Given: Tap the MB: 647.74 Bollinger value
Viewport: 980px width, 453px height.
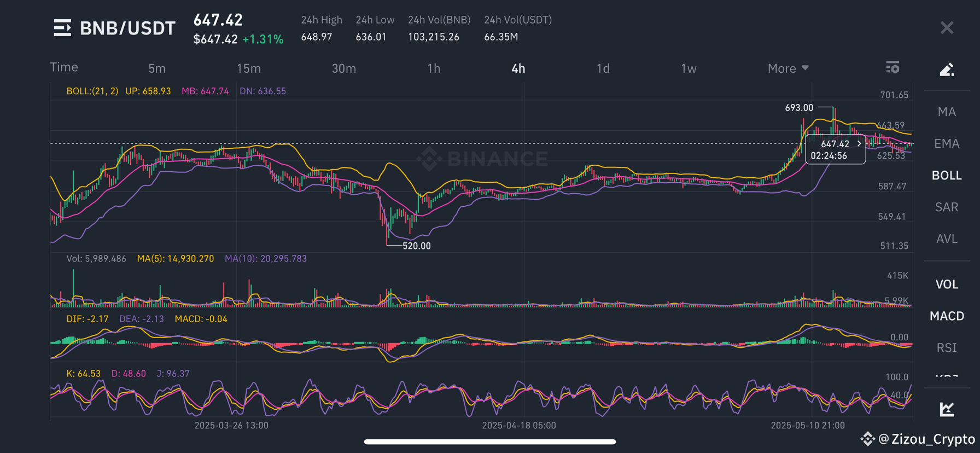Looking at the screenshot, I should 205,91.
